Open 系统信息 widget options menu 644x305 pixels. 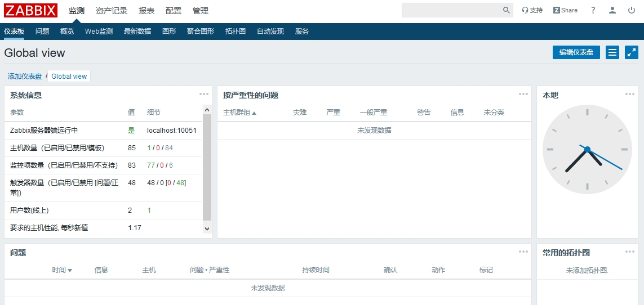pyautogui.click(x=204, y=94)
